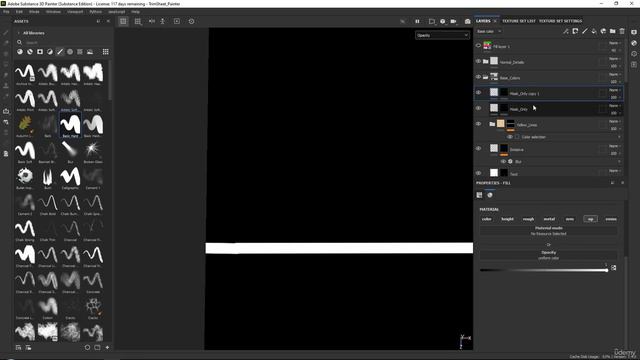Open the File menu

pos(6,12)
